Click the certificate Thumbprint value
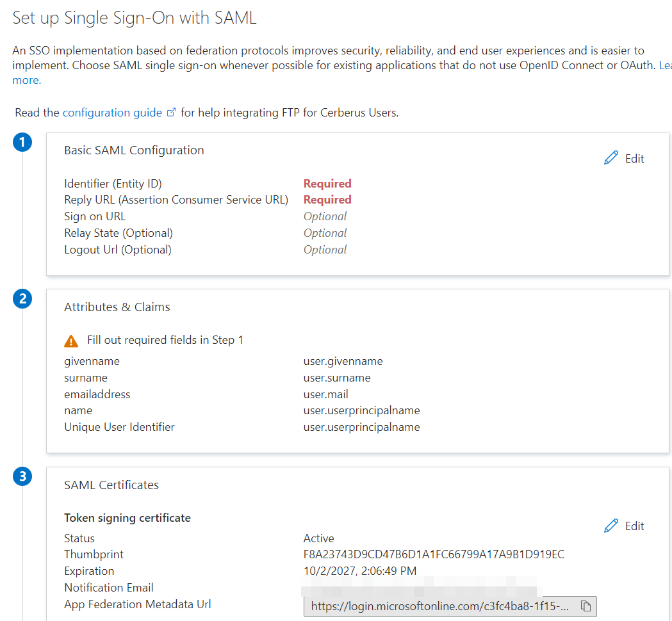Screen dimensions: 672x621 click(x=434, y=554)
